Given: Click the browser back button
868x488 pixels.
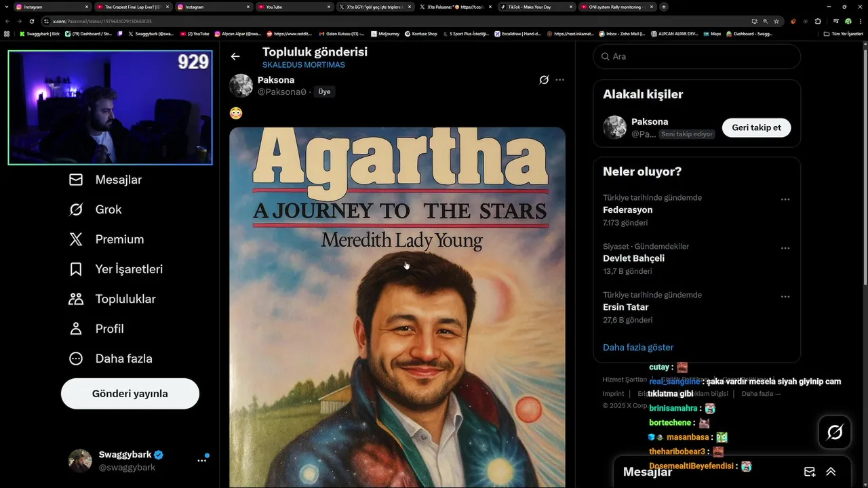Looking at the screenshot, I should point(7,21).
